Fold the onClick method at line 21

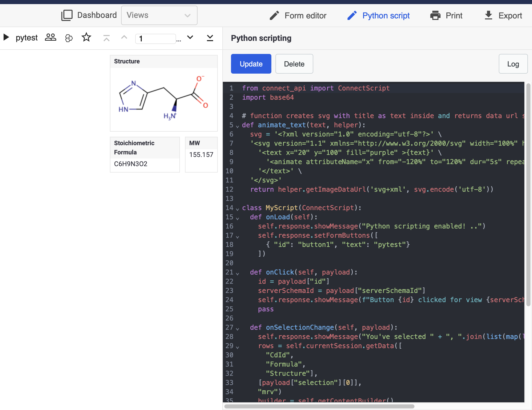point(237,274)
